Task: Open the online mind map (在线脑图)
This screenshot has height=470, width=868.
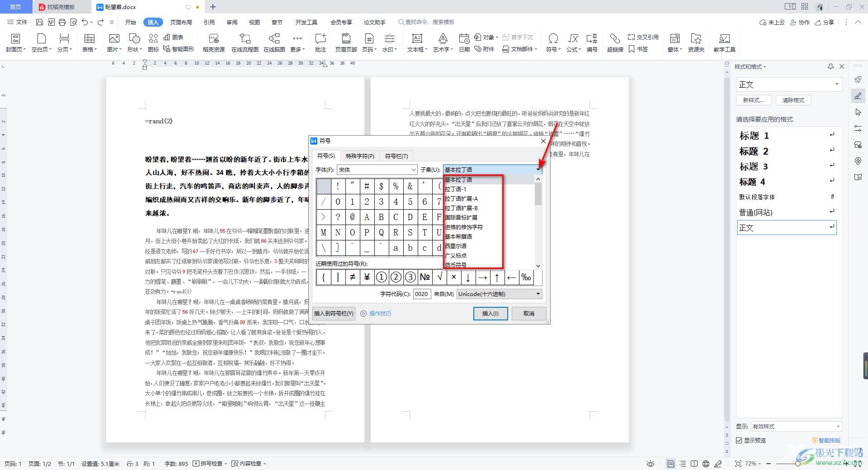Action: (x=274, y=43)
